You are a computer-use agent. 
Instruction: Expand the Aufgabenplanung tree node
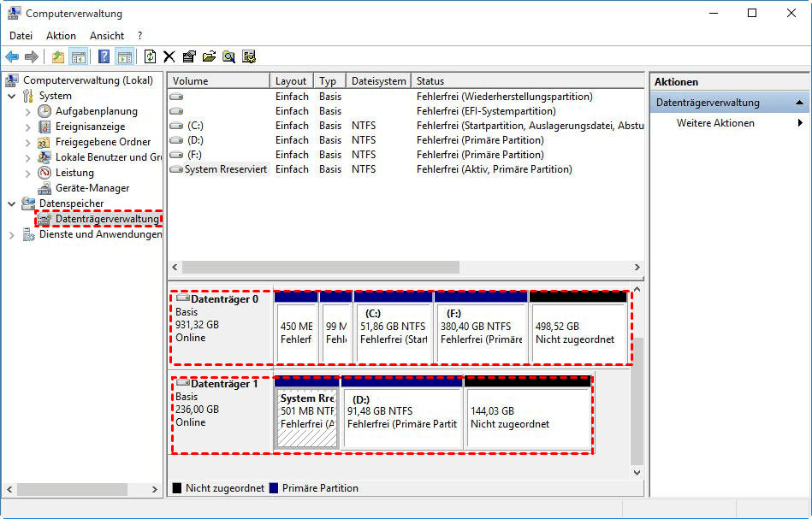click(x=27, y=111)
